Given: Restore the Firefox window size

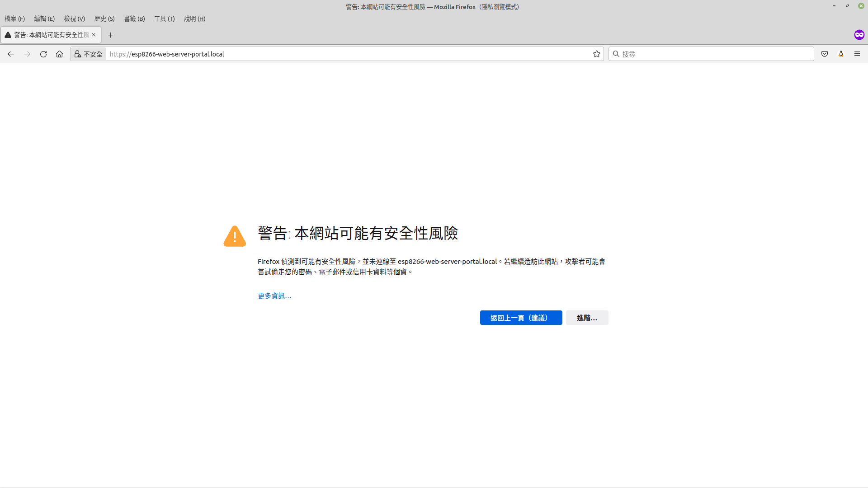Looking at the screenshot, I should click(848, 6).
